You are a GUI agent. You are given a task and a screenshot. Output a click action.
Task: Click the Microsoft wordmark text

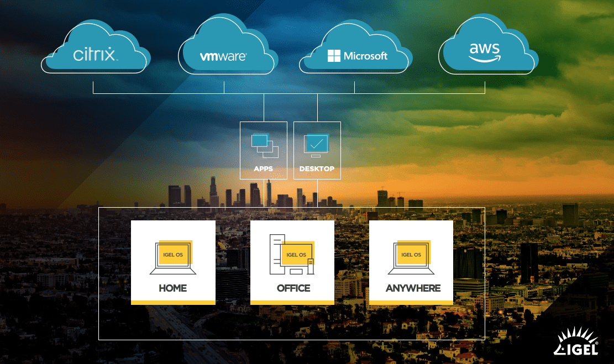[x=366, y=56]
